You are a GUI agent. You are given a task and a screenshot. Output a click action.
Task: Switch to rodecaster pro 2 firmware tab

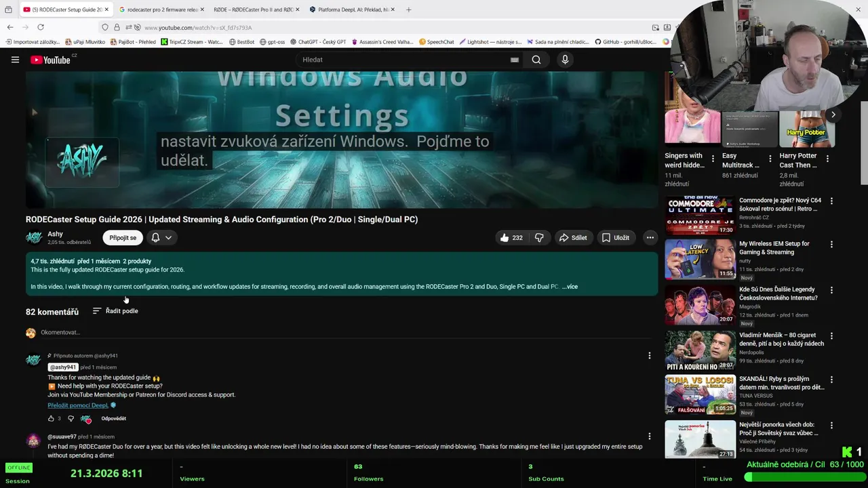(163, 9)
